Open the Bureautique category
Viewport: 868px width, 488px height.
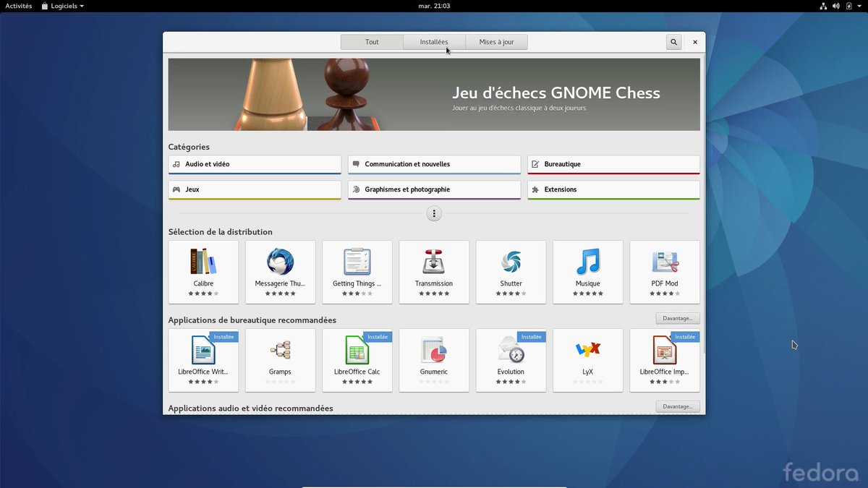tap(613, 165)
